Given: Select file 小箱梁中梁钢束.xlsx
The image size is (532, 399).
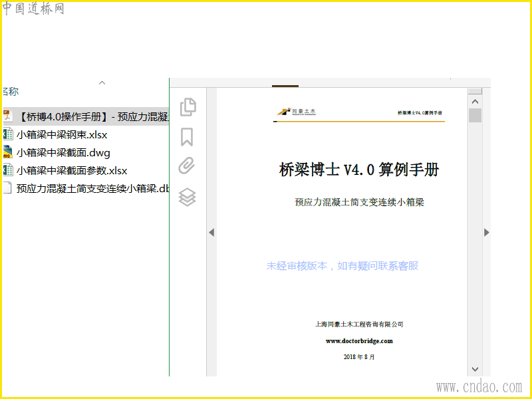Looking at the screenshot, I should tap(62, 135).
